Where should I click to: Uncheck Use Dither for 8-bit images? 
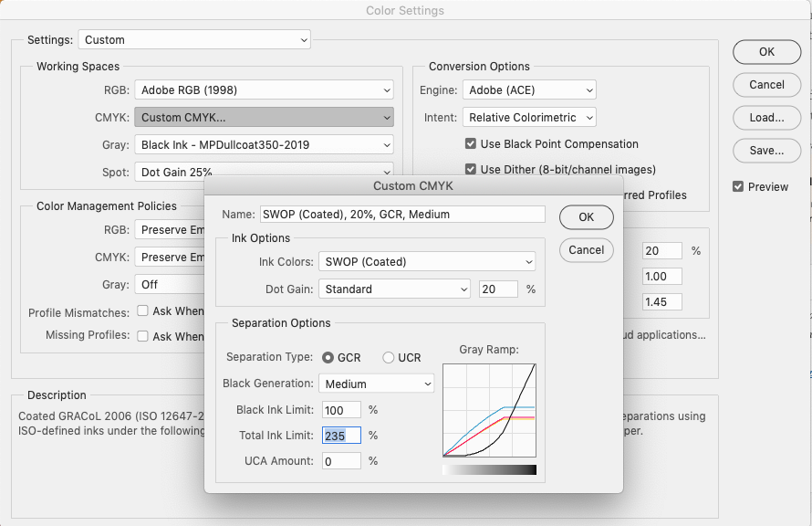(x=471, y=169)
